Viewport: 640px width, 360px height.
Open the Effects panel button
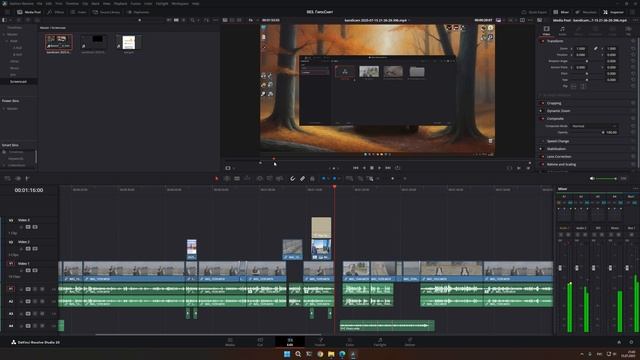pyautogui.click(x=56, y=12)
